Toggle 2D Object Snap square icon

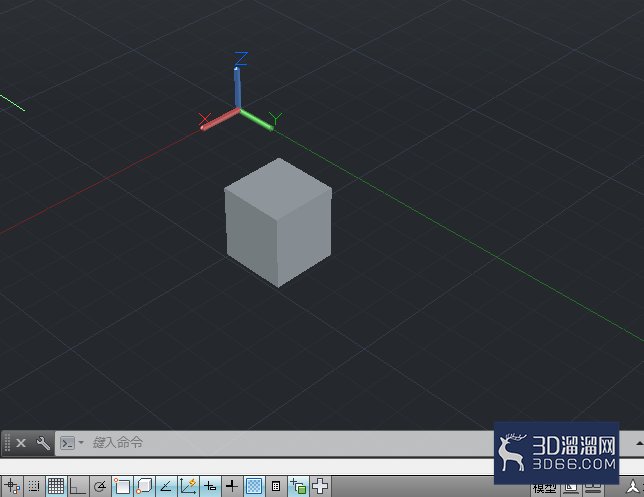(x=122, y=487)
